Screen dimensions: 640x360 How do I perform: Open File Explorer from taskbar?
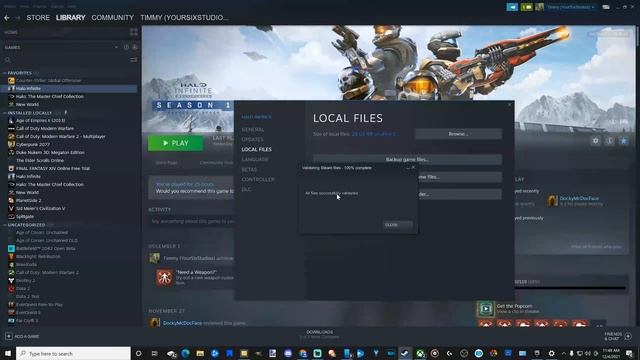200,353
